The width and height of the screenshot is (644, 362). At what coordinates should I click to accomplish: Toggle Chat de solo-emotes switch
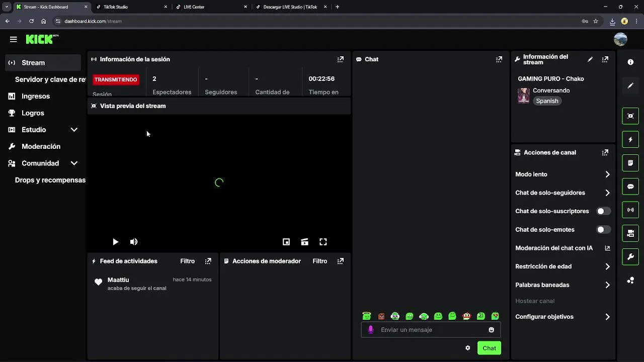pos(603,230)
